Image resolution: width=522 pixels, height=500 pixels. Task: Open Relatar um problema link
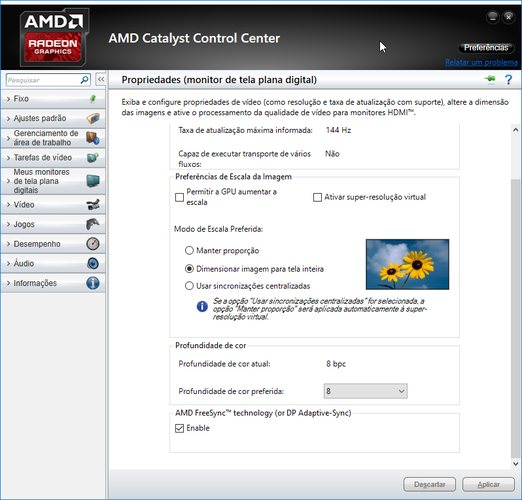pyautogui.click(x=481, y=62)
